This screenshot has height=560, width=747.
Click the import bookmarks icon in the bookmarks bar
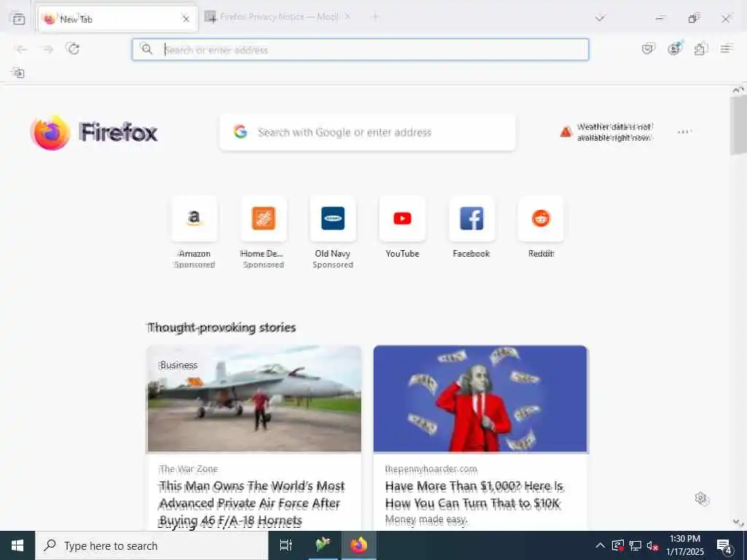pos(18,73)
